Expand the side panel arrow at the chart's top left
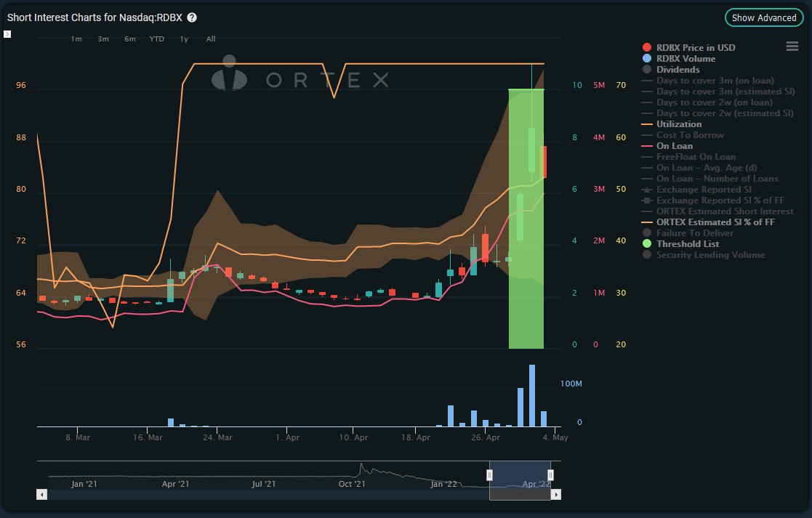 (7, 34)
